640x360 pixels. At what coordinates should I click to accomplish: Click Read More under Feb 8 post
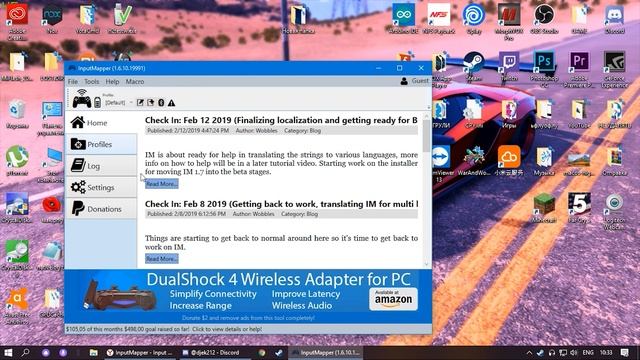(x=162, y=259)
